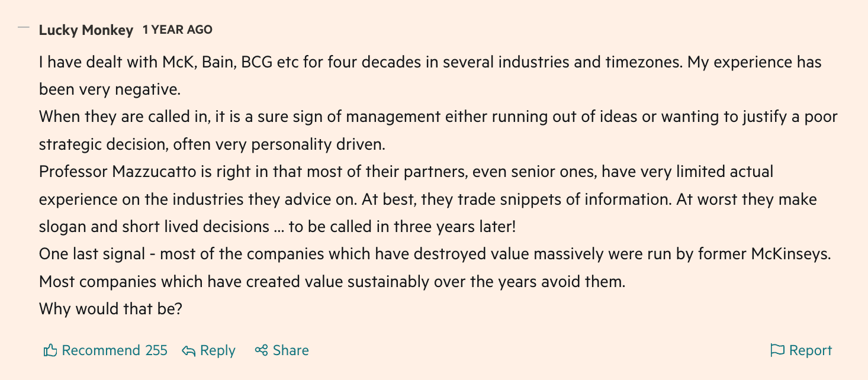Click the commenter name "Lucky Monkey"
The width and height of the screenshot is (868, 380).
(x=85, y=30)
